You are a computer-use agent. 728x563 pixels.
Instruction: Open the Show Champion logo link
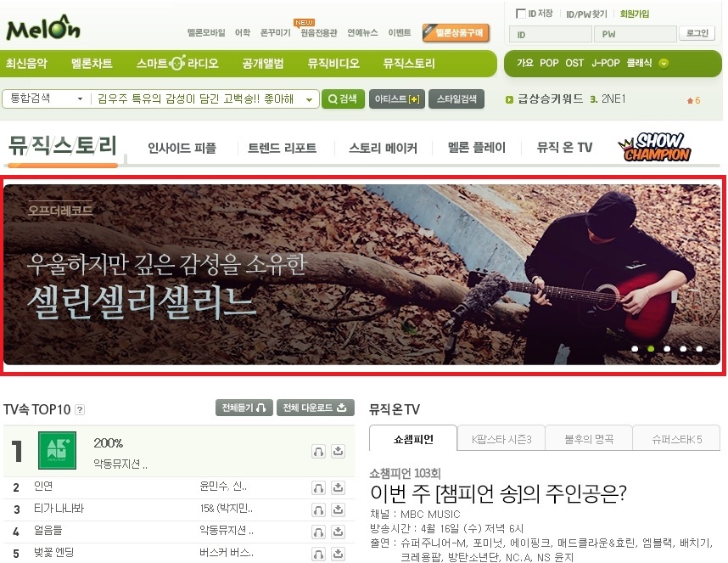click(655, 147)
